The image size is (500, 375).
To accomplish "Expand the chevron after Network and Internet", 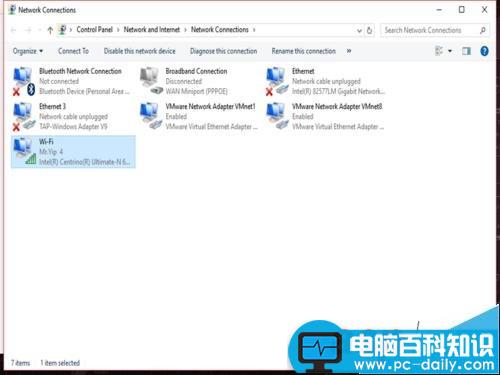I will coord(185,30).
